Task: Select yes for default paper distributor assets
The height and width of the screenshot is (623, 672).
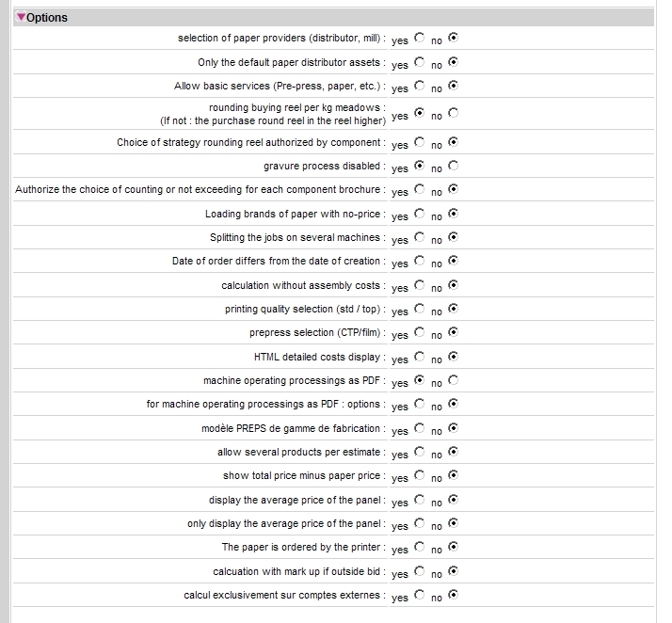Action: click(420, 62)
